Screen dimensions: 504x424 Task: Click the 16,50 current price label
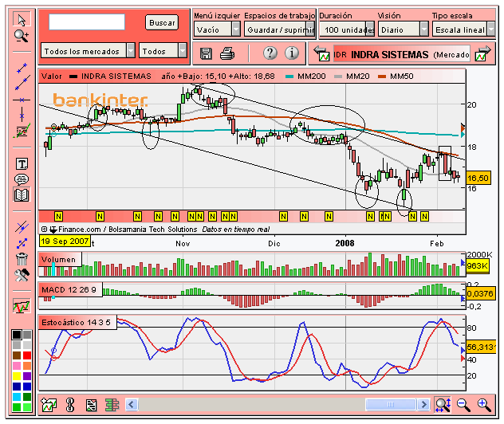478,178
